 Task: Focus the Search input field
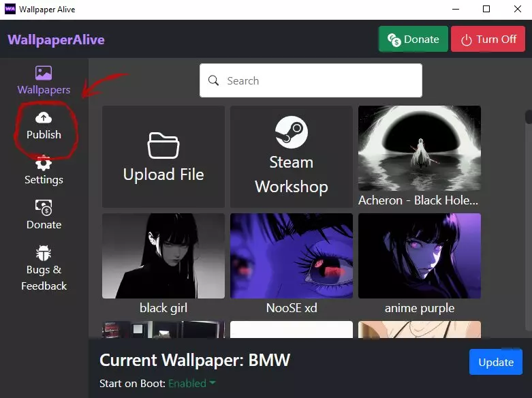click(311, 80)
